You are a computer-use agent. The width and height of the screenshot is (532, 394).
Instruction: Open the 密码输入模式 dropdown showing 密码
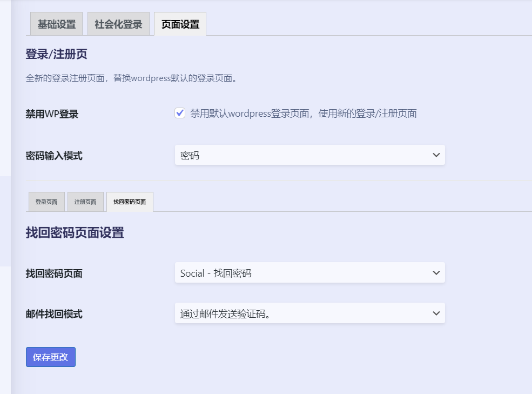point(309,155)
